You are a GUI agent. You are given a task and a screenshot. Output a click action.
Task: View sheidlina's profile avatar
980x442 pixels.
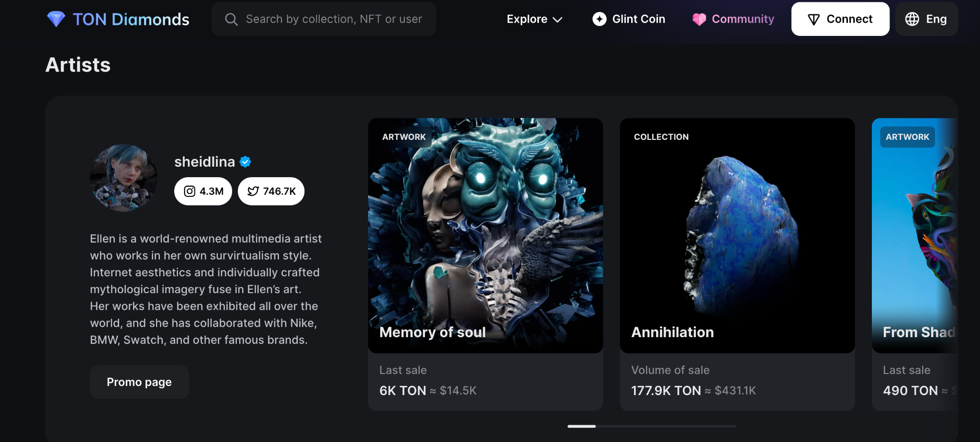124,178
